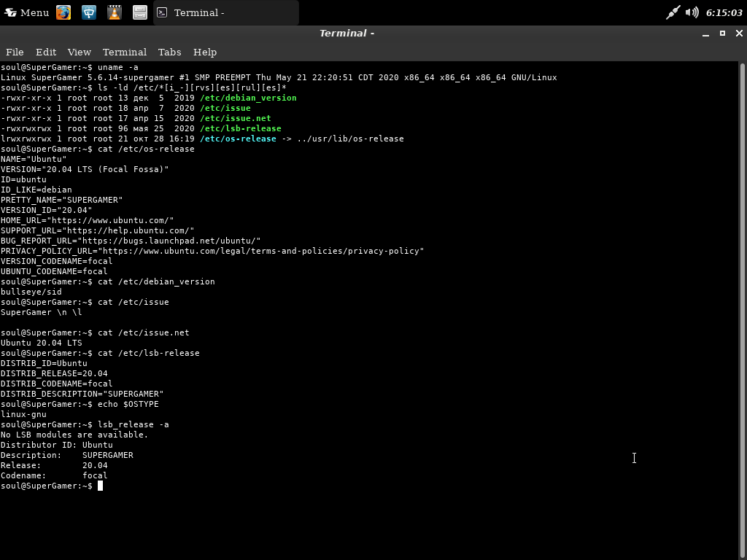Click the /etc/os-release symlink name
The image size is (747, 560).
click(x=239, y=139)
